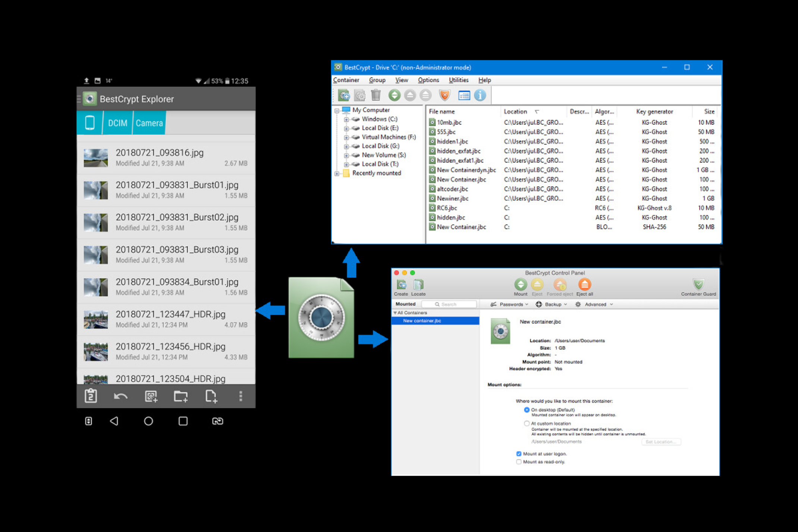Viewport: 798px width, 532px height.
Task: Tap the add container icon in Explorer bottom bar
Action: pos(151,396)
